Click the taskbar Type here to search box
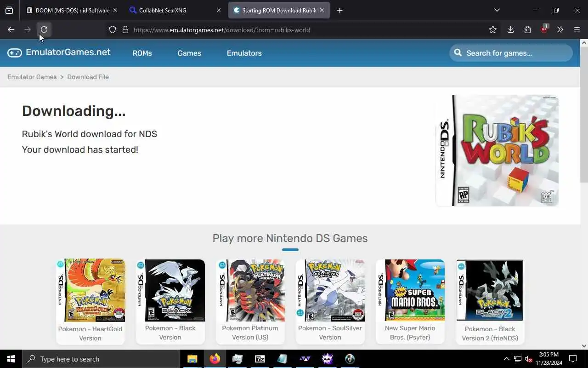 pyautogui.click(x=101, y=359)
